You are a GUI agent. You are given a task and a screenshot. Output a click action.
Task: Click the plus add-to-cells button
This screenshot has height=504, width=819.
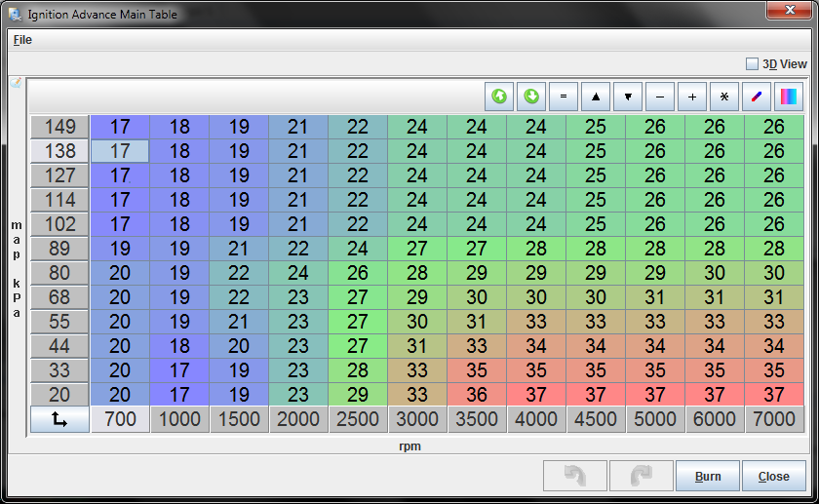click(x=692, y=97)
